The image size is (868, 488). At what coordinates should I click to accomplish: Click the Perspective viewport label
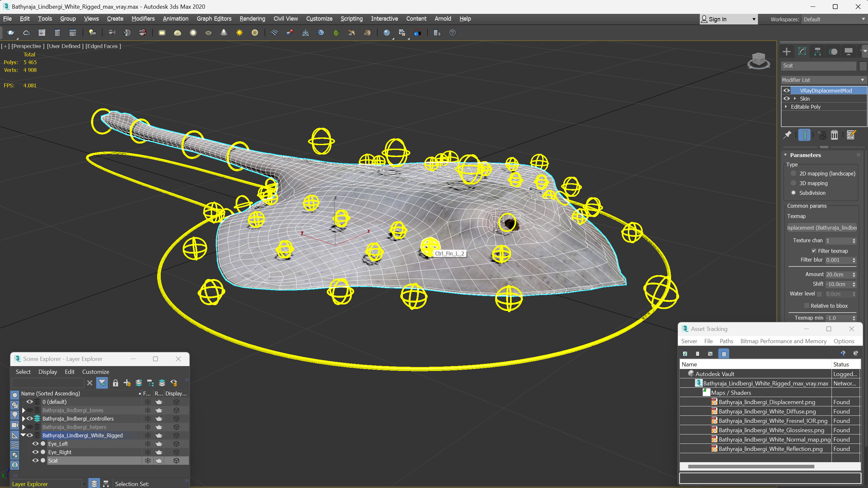tap(28, 46)
